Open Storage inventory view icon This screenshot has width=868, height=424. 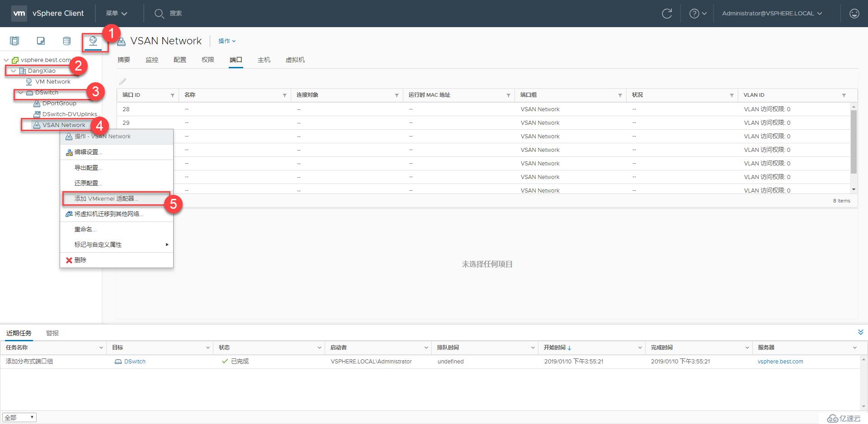[67, 41]
